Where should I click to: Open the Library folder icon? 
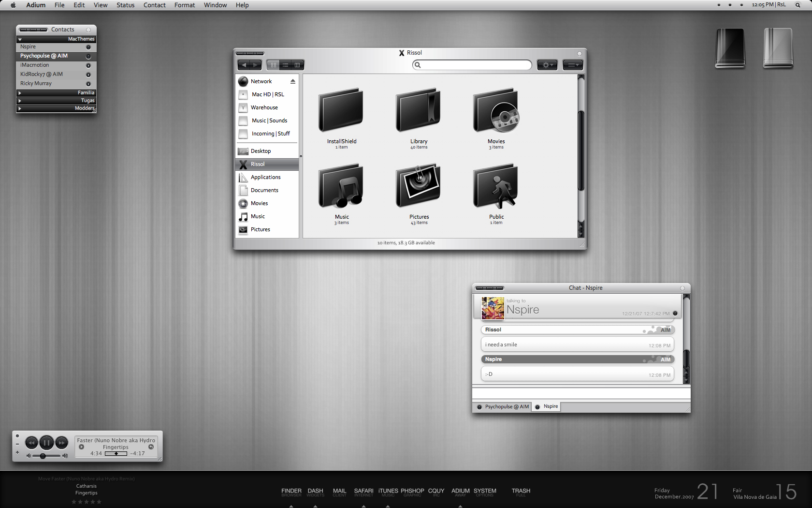pos(419,110)
